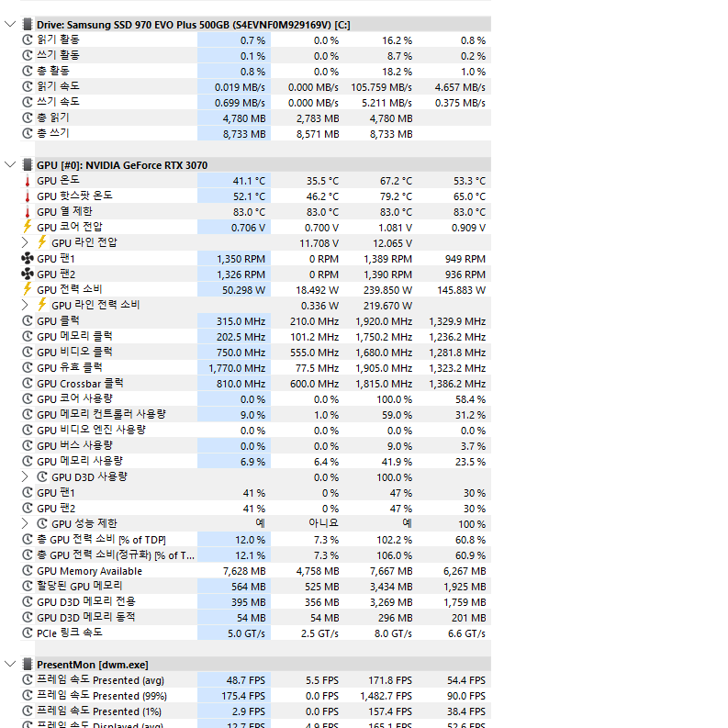Image resolution: width=728 pixels, height=728 pixels.
Task: Click the chip icon beside GPU [#0] header
Action: point(28,165)
